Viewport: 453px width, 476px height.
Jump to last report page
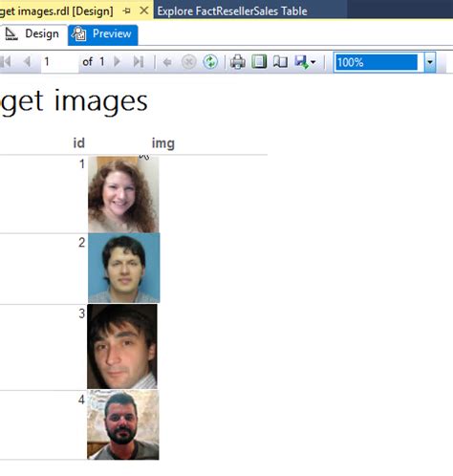[139, 61]
